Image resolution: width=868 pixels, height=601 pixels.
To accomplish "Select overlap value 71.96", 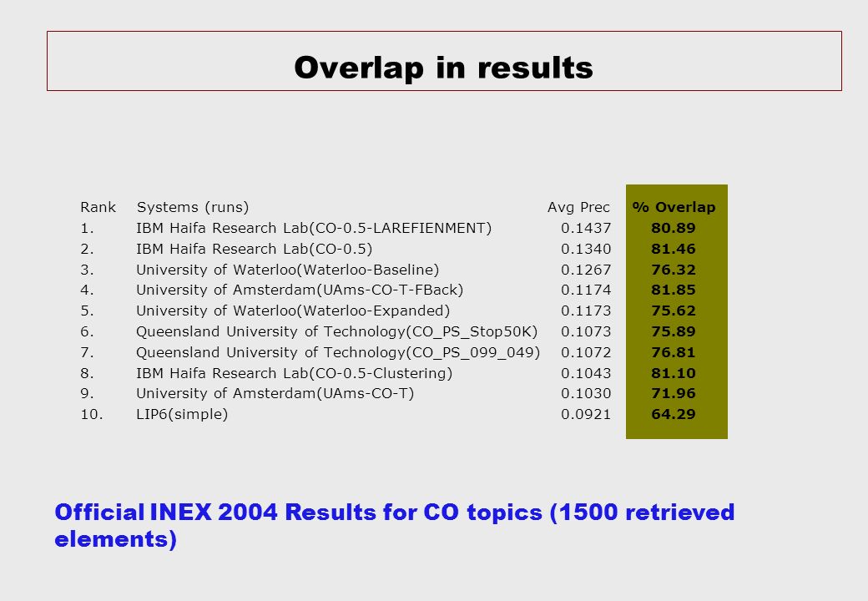I will pos(674,393).
